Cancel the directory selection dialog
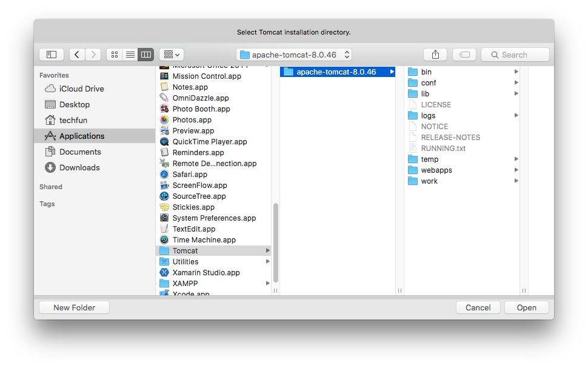 (x=478, y=307)
